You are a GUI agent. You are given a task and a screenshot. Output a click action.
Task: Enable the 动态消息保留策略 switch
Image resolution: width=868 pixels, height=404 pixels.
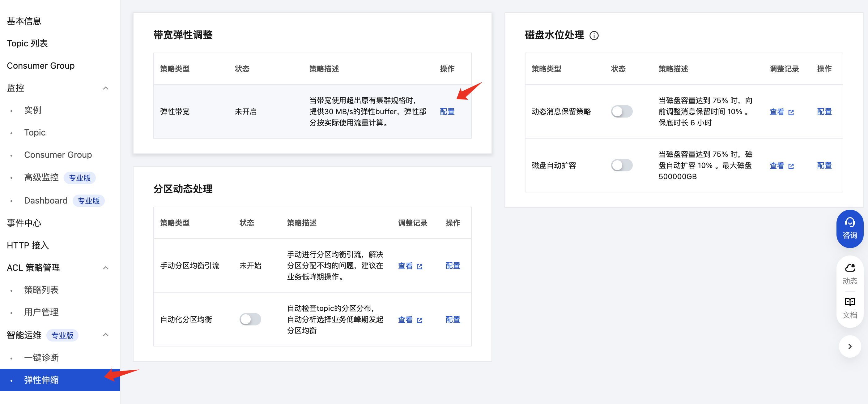coord(622,112)
